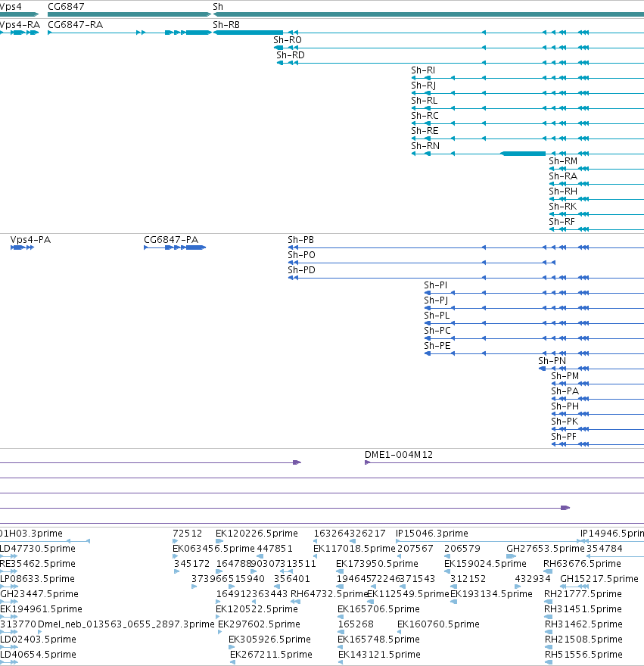Select the Sh-PC protein
The image size is (644, 666).
437,331
